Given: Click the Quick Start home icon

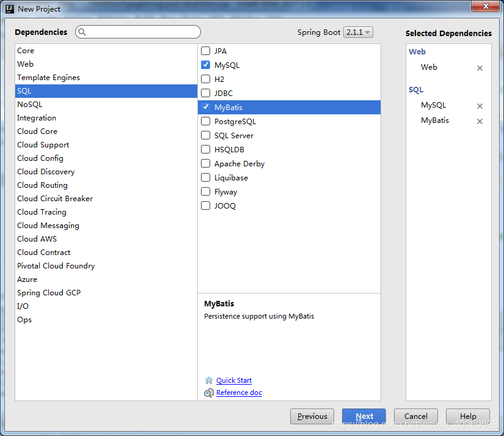Looking at the screenshot, I should 208,380.
